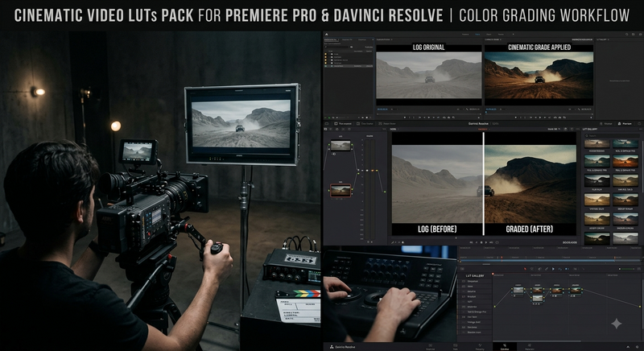Screen dimensions: 644x351
Task: Click the orange marker at the mini timeline end
Action: click(x=614, y=258)
